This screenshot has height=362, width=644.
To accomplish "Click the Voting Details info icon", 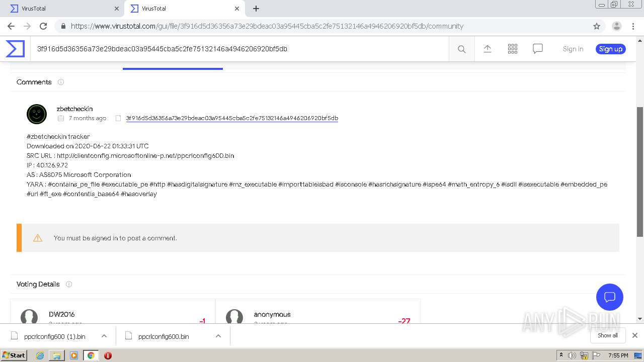I will click(x=69, y=284).
